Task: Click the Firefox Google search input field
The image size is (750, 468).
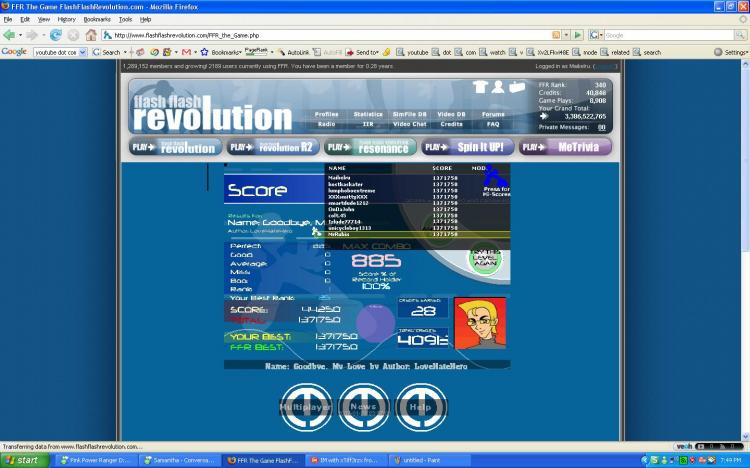Action: coord(669,35)
